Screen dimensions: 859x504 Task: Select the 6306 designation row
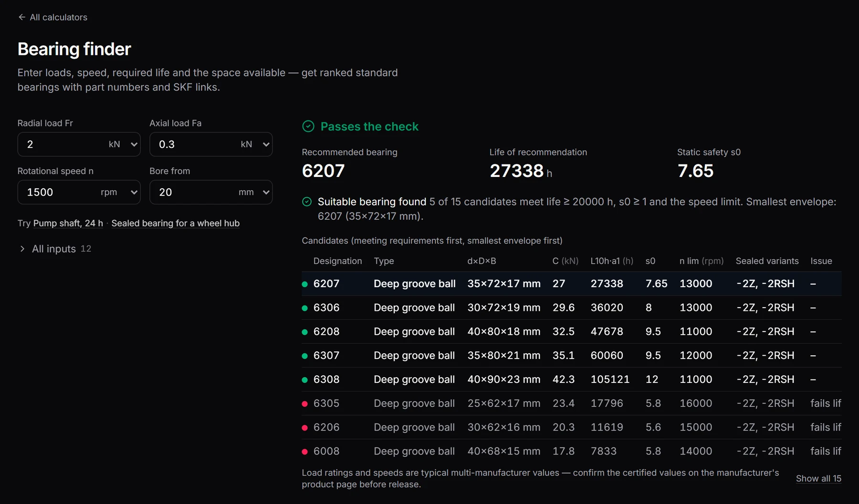[x=571, y=308]
